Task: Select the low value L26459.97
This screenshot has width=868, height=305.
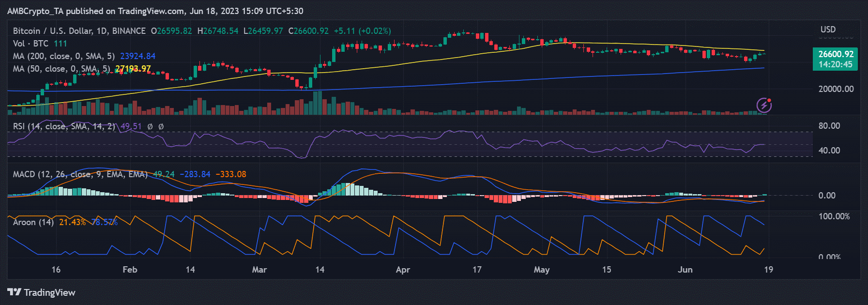Action: (263, 31)
